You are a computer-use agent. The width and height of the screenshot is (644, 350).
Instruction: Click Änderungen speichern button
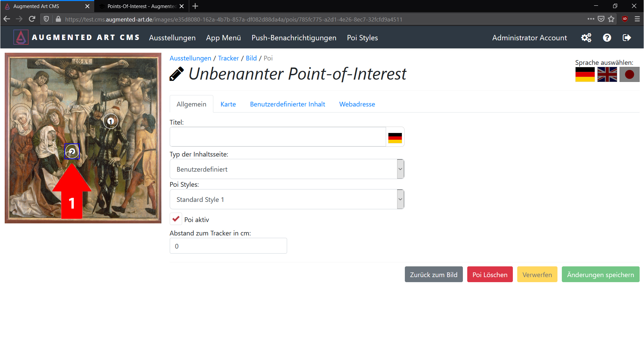(x=600, y=274)
